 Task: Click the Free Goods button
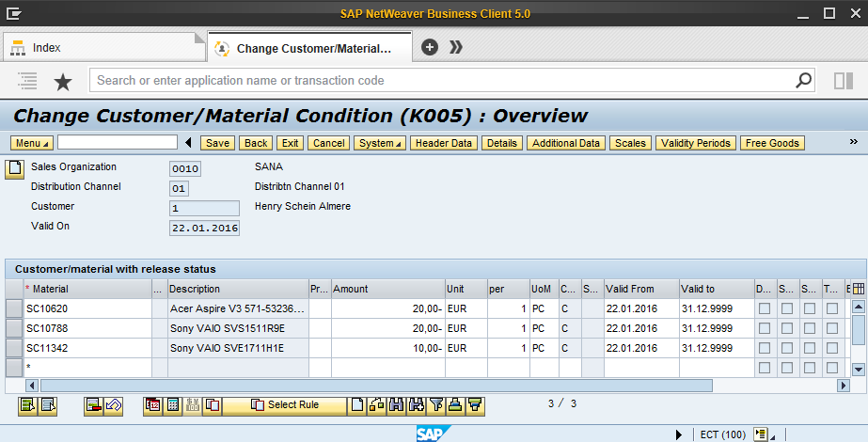(x=772, y=143)
